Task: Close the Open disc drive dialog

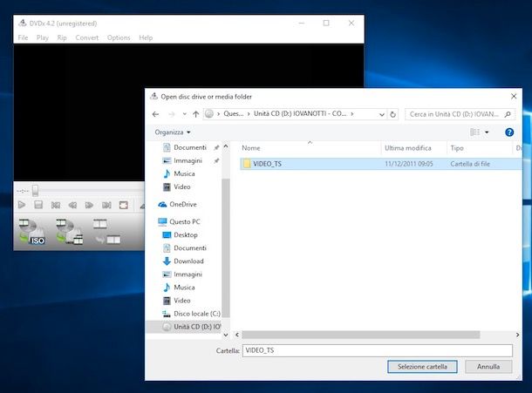Action: tap(514, 97)
